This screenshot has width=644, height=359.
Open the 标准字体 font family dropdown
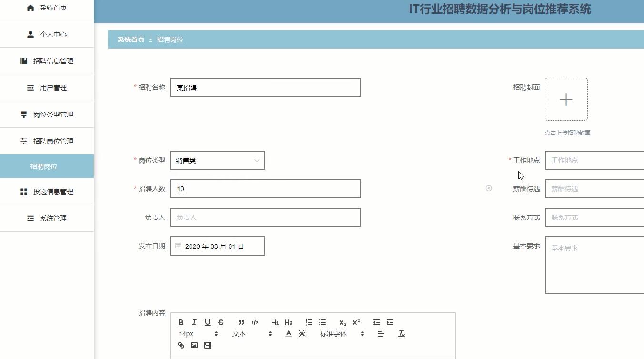click(339, 334)
